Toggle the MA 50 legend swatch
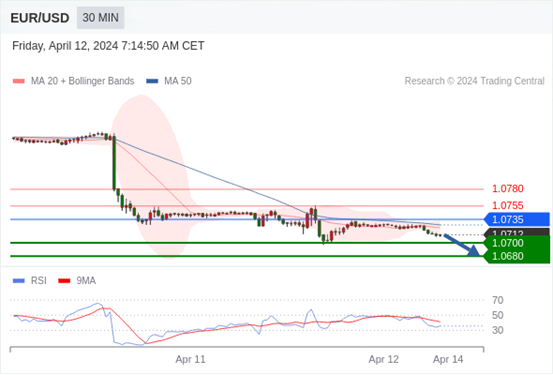Screen dimensions: 553x375 coord(152,81)
